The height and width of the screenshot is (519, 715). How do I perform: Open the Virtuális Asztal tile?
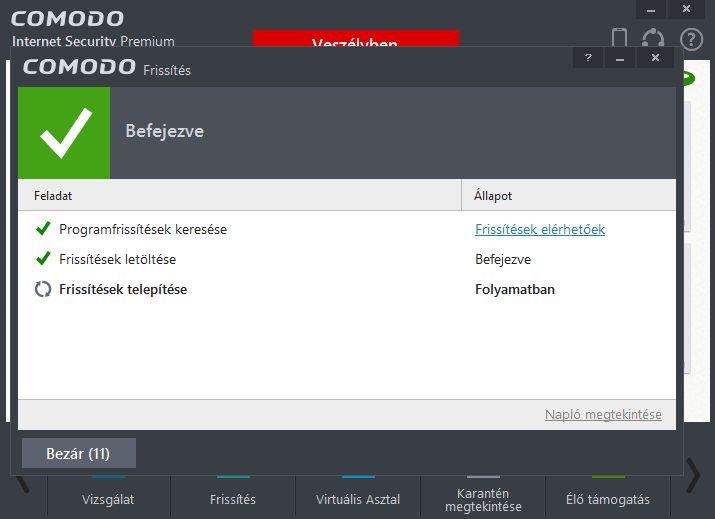click(358, 498)
